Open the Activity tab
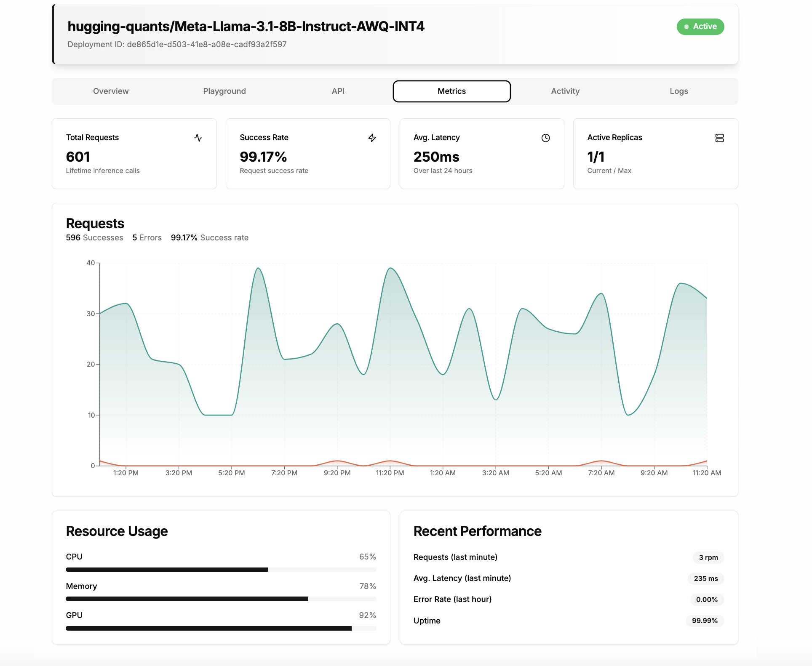This screenshot has width=812, height=666. pyautogui.click(x=566, y=91)
